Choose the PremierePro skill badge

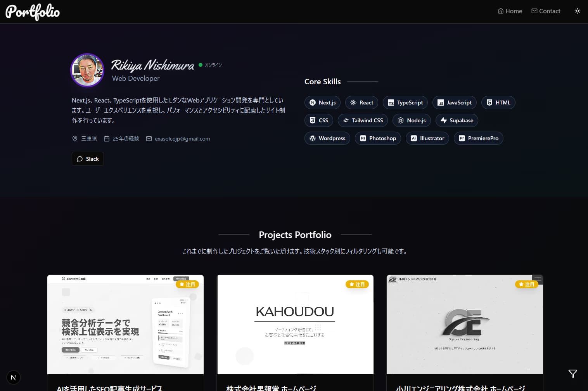click(478, 138)
